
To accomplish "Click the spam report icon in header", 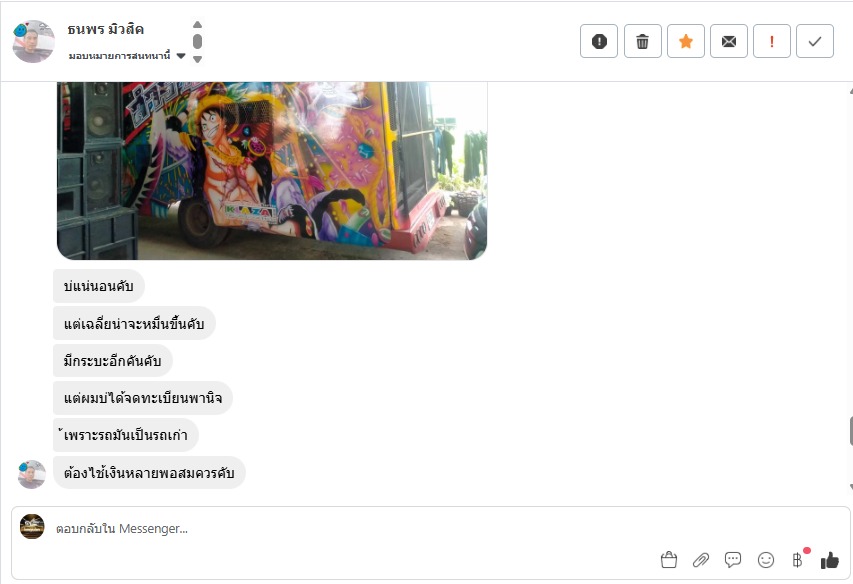I will [x=599, y=41].
